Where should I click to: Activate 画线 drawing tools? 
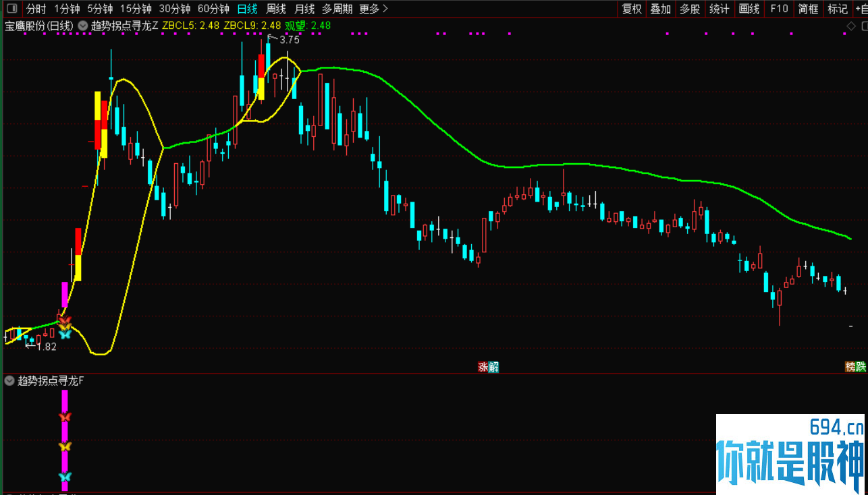pyautogui.click(x=749, y=9)
